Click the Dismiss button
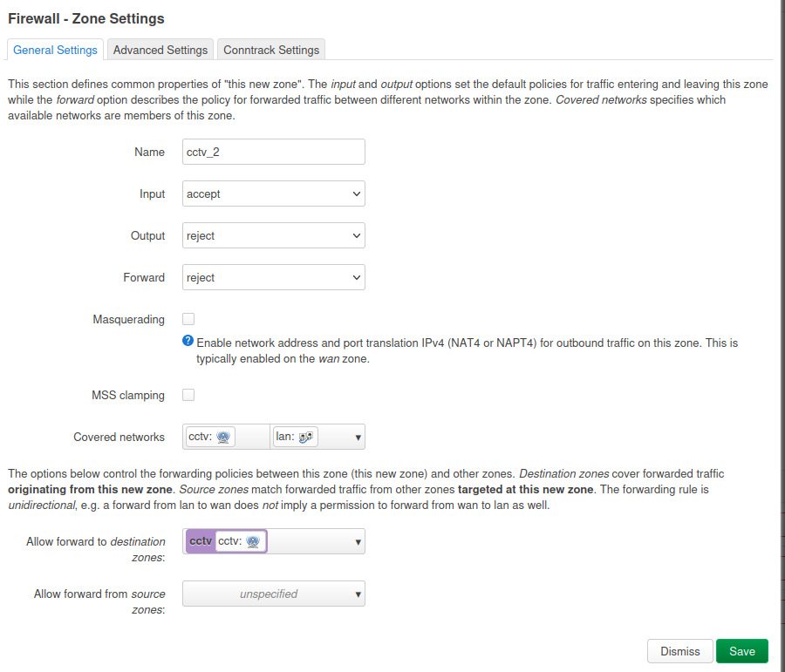 (x=679, y=651)
